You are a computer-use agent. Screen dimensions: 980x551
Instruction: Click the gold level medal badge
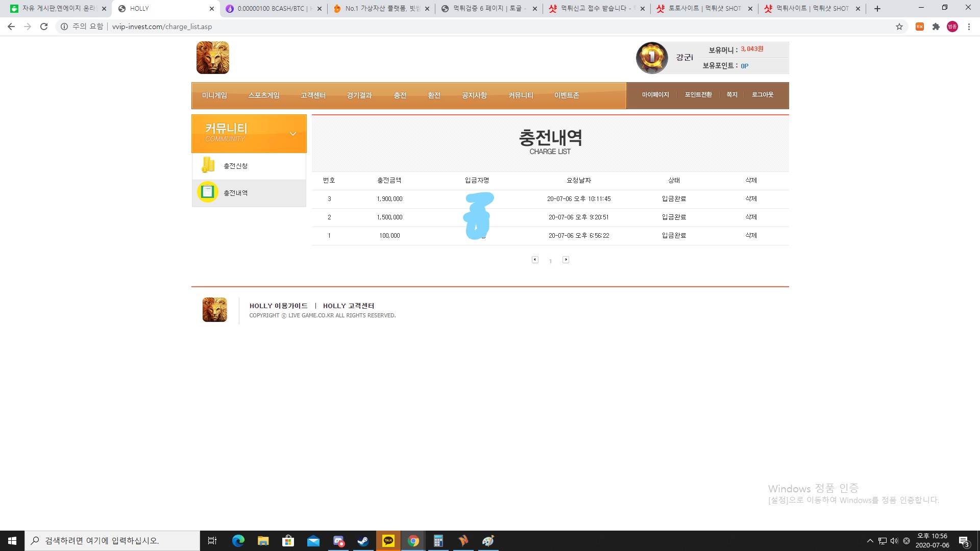[x=652, y=58]
